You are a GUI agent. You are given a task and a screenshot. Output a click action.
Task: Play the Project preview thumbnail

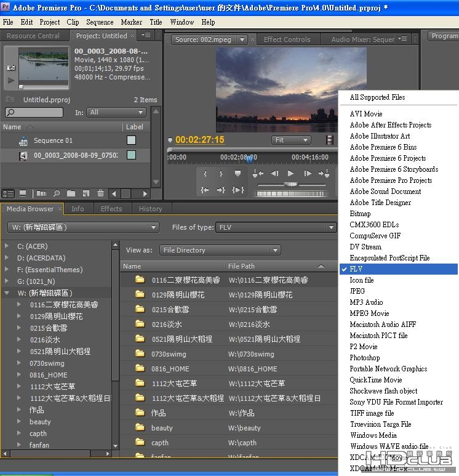pyautogui.click(x=11, y=80)
